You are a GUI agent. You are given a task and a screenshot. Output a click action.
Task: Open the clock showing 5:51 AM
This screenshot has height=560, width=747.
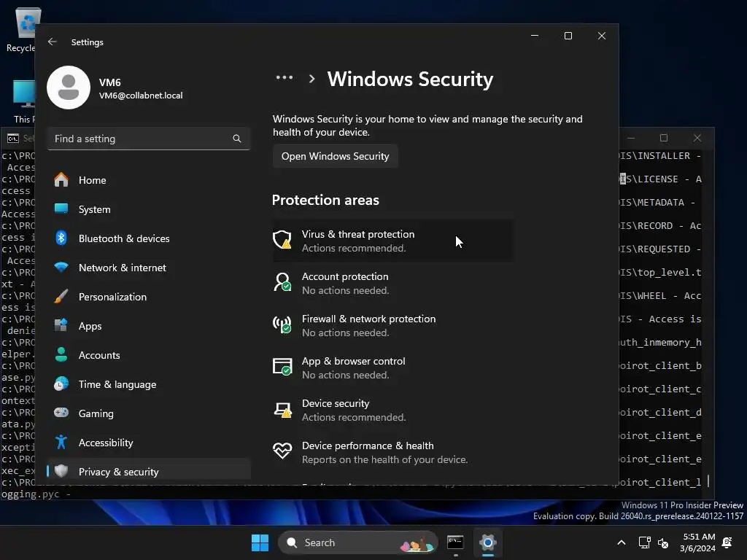point(698,542)
